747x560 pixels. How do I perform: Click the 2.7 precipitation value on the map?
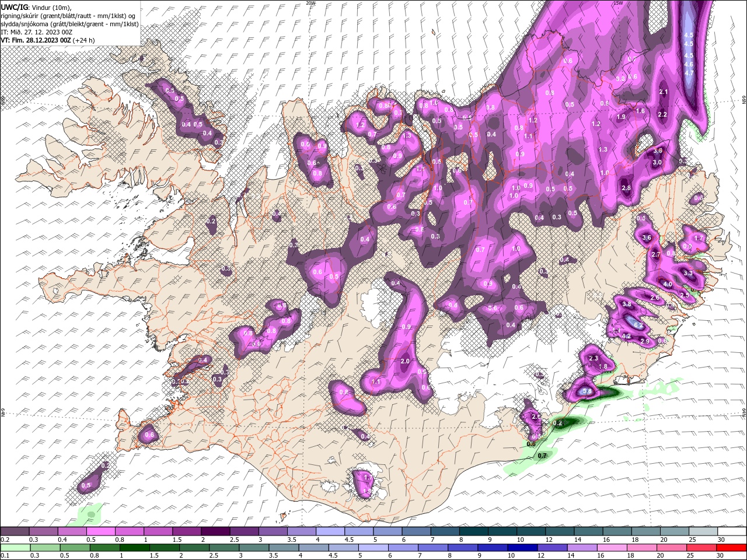point(656,254)
